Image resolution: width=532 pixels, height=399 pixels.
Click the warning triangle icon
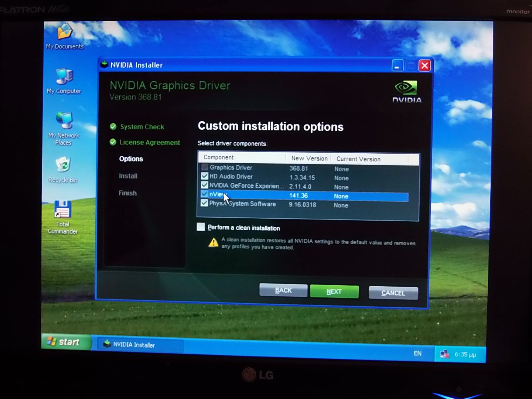coord(213,242)
